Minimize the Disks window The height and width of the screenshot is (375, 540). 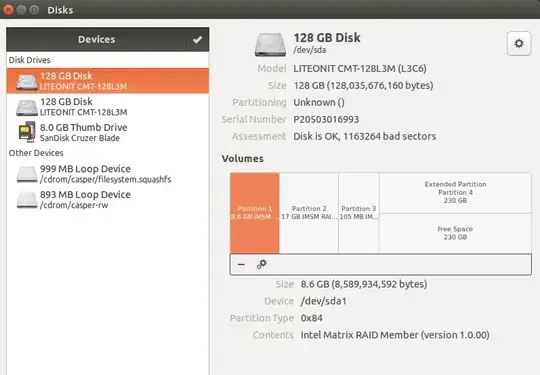pyautogui.click(x=21, y=10)
